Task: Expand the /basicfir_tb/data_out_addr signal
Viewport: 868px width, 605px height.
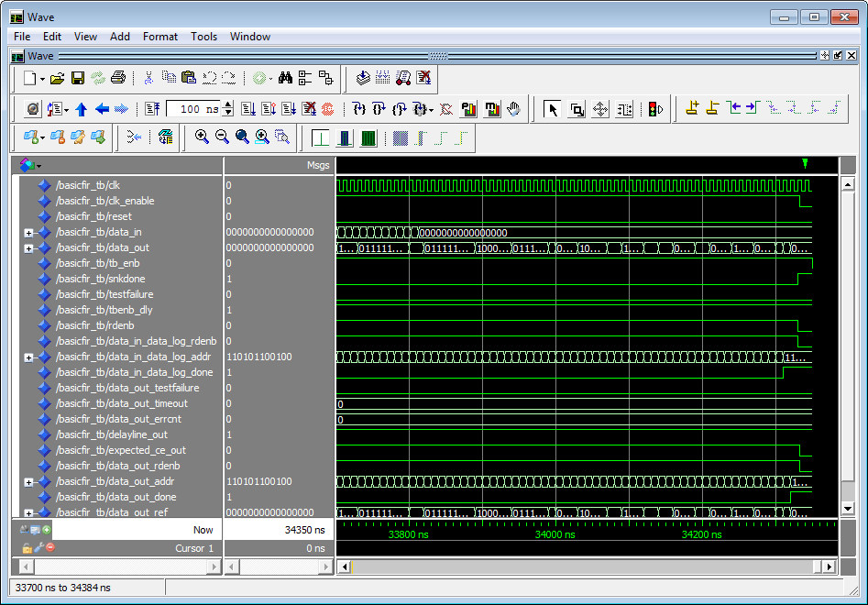Action: (29, 482)
